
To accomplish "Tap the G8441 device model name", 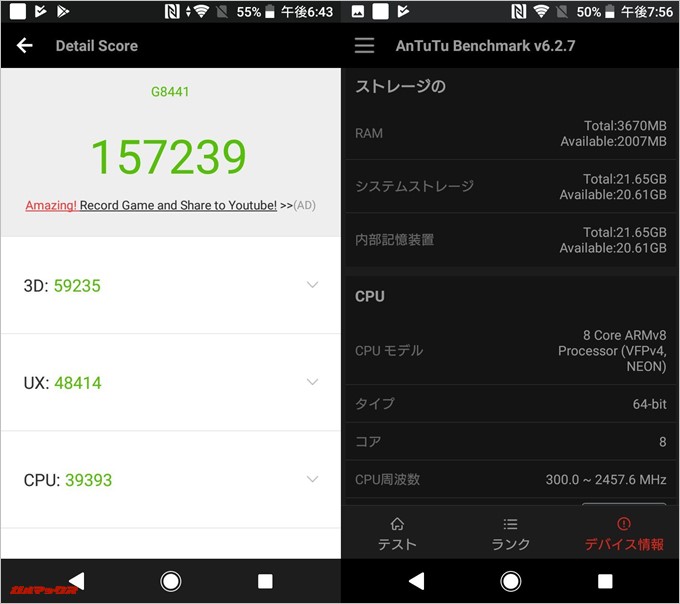I will (x=170, y=92).
